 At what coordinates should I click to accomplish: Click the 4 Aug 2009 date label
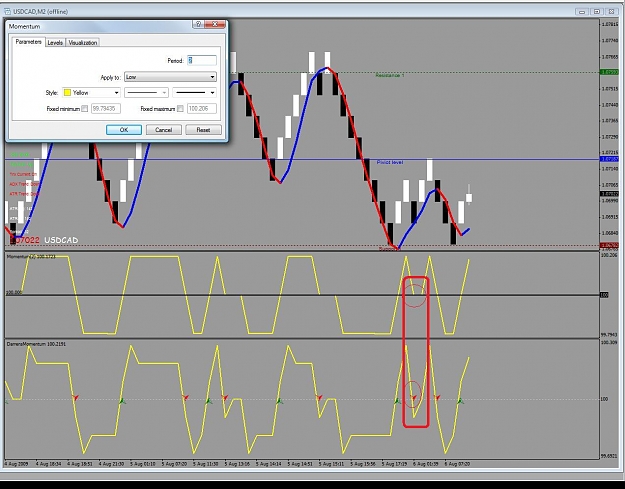click(16, 464)
